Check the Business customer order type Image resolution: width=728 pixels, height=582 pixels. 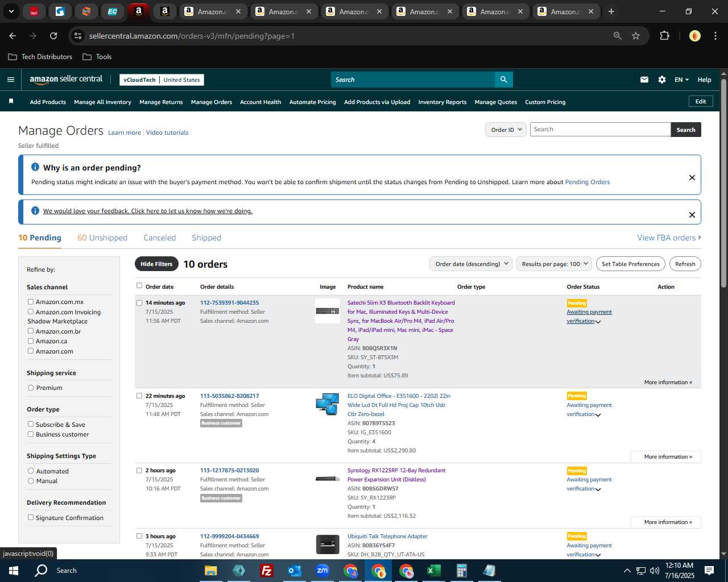coord(31,434)
